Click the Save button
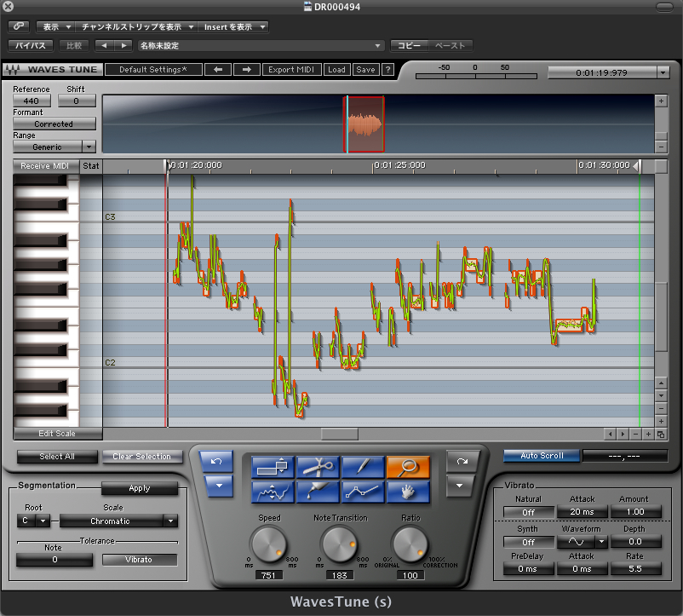Image resolution: width=683 pixels, height=616 pixels. tap(365, 69)
